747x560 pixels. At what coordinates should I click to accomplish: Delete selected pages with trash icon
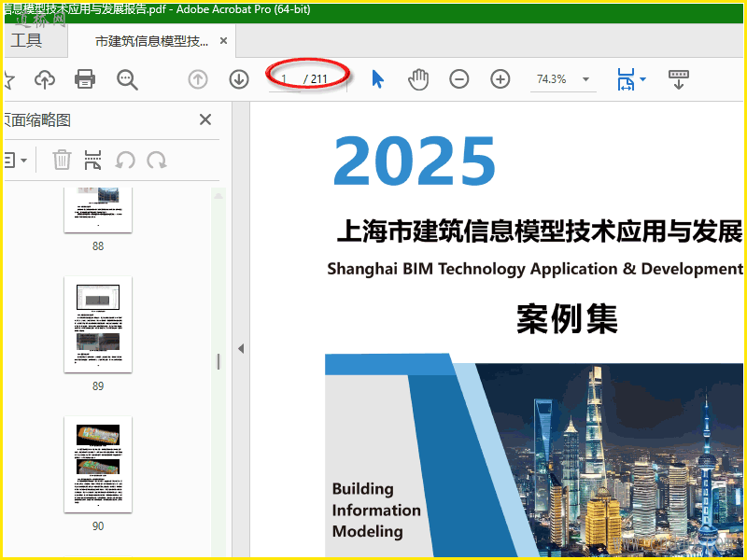tap(62, 160)
